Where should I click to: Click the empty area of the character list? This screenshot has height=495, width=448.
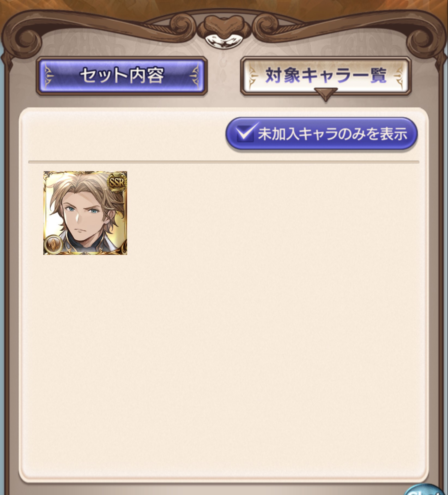point(273,327)
